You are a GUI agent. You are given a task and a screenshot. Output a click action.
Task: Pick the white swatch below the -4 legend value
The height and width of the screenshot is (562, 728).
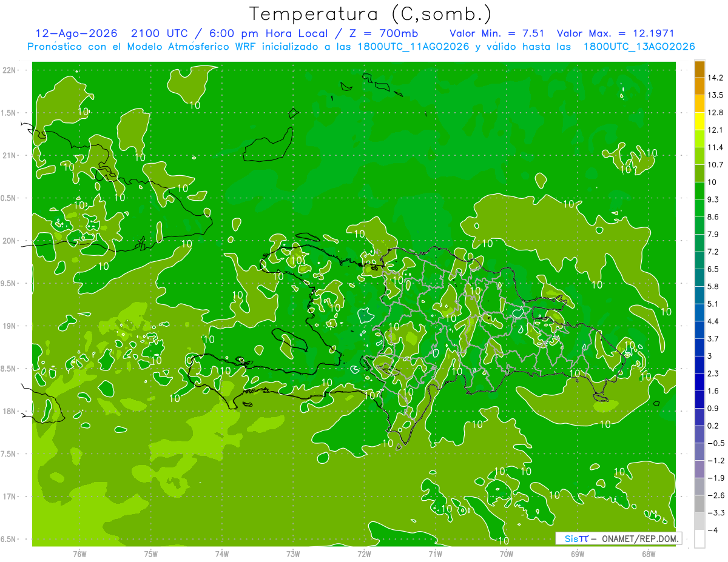[699, 539]
